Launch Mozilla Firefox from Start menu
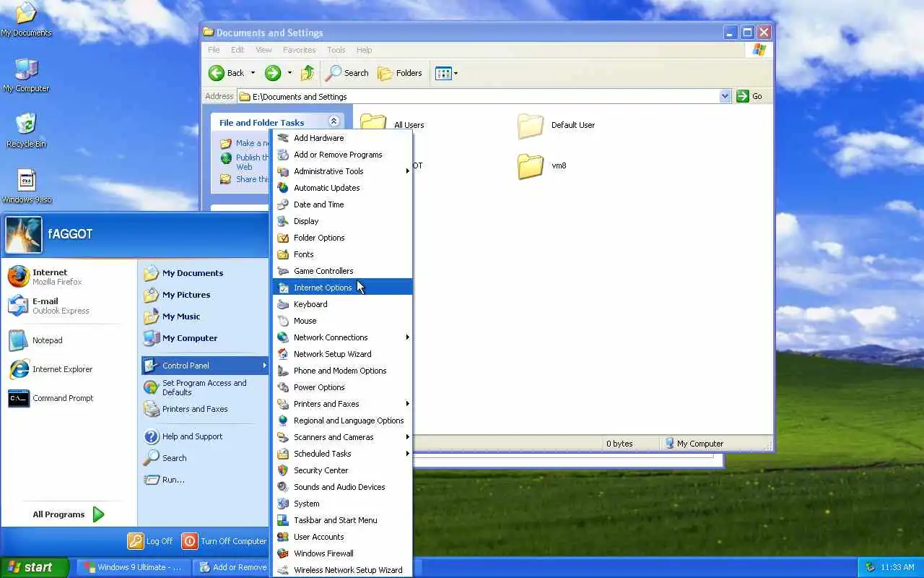 coord(69,277)
